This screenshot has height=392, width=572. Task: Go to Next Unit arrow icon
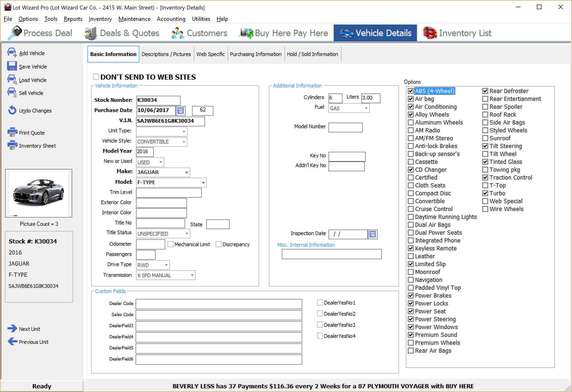pyautogui.click(x=12, y=329)
